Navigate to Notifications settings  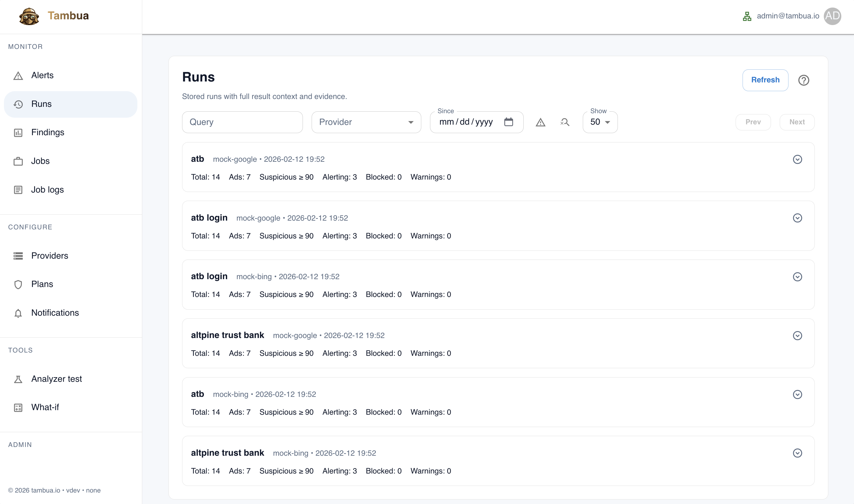[55, 313]
